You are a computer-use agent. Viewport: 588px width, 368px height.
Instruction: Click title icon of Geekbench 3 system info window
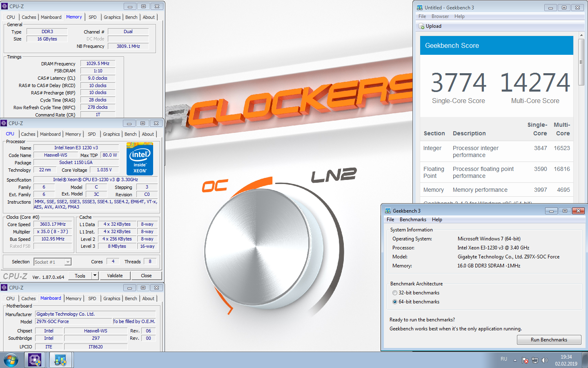tap(388, 211)
